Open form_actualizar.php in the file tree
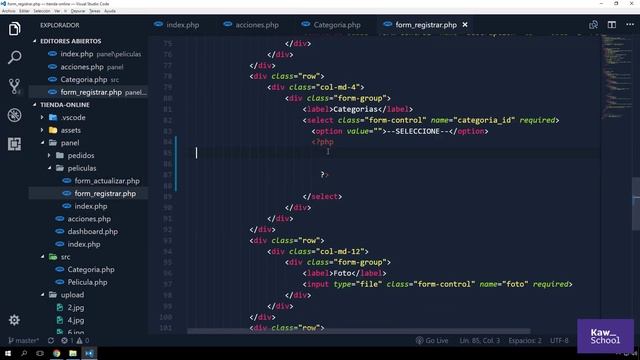 107,181
